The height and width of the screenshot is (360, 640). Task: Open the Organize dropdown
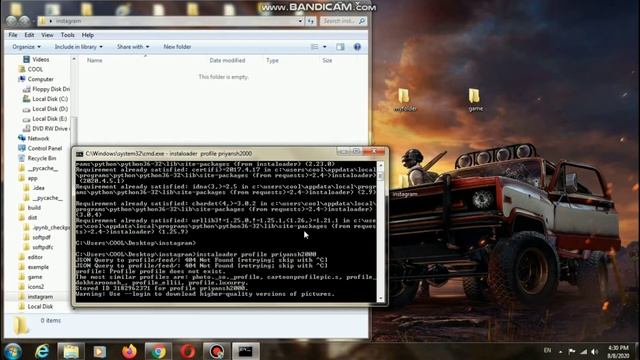[27, 47]
